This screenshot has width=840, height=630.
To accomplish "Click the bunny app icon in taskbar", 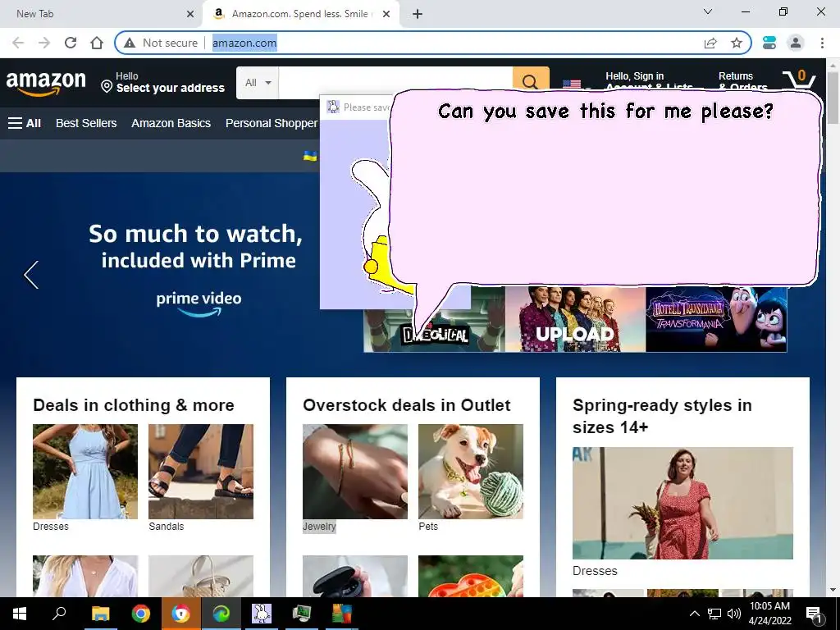I will tap(262, 614).
